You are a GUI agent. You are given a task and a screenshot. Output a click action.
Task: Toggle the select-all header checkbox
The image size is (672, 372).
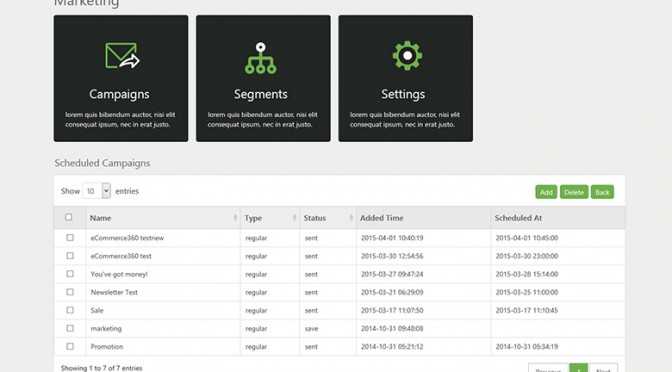pos(69,217)
